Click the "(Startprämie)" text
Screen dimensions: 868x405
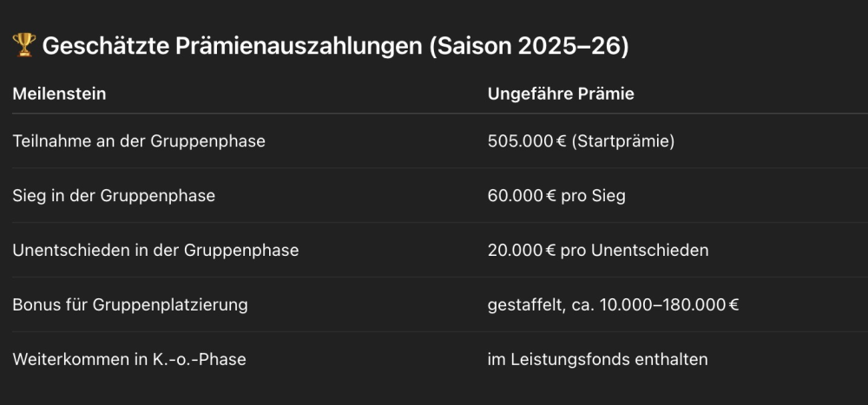tap(622, 140)
